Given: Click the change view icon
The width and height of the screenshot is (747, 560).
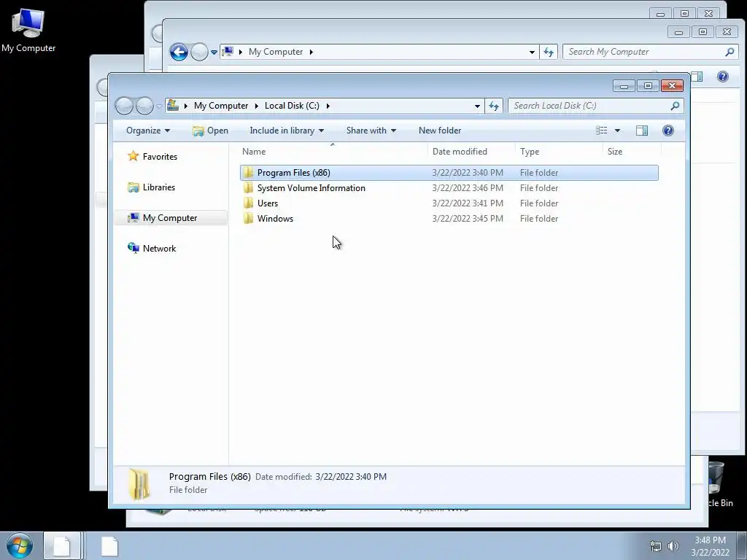Looking at the screenshot, I should 601,131.
